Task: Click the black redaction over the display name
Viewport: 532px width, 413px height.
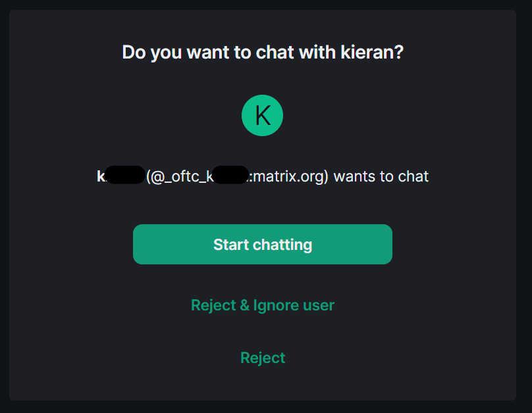Action: coord(125,175)
